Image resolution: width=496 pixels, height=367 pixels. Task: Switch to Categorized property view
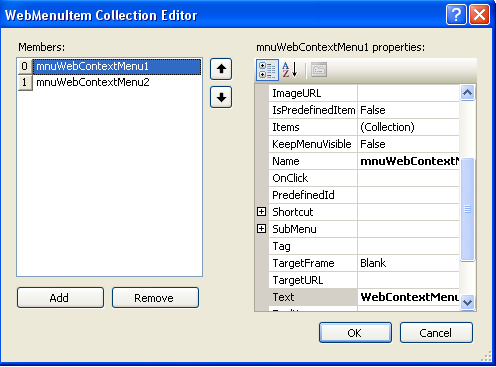pyautogui.click(x=267, y=70)
